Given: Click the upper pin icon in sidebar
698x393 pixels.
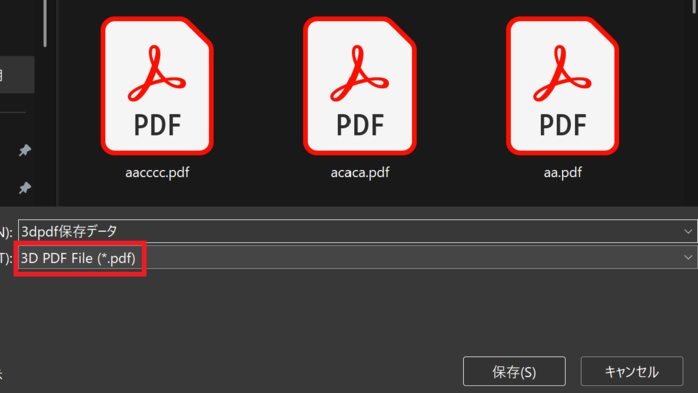Looking at the screenshot, I should click(24, 150).
